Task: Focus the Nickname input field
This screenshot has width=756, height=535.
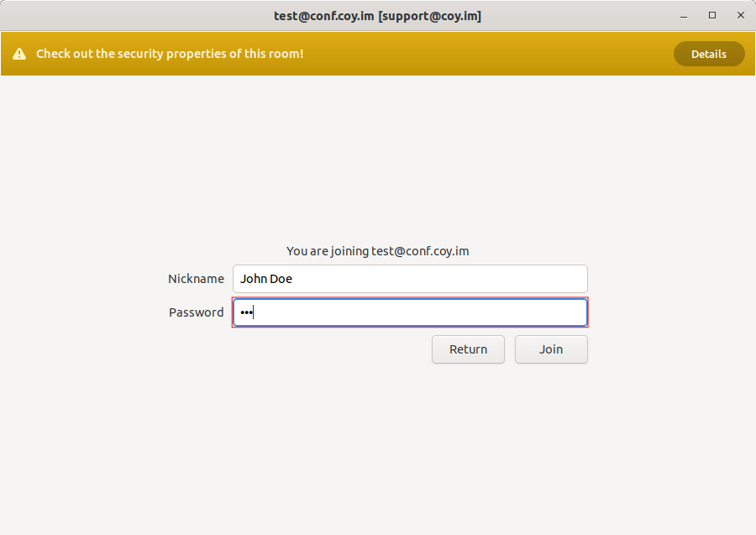Action: [410, 279]
